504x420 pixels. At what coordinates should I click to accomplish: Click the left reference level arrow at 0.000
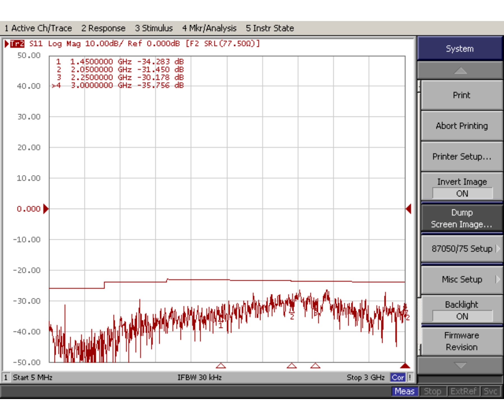click(x=46, y=209)
